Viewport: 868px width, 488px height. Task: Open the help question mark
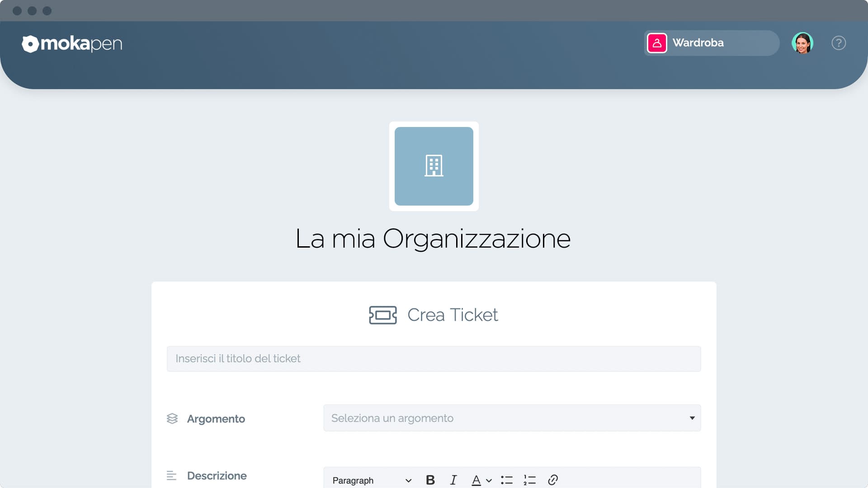pyautogui.click(x=839, y=43)
